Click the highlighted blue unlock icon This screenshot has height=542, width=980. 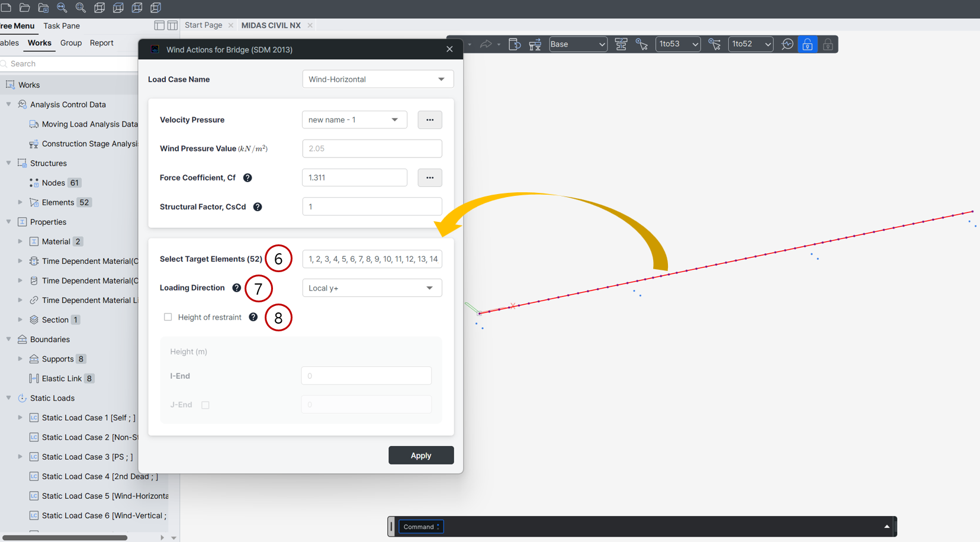click(807, 44)
